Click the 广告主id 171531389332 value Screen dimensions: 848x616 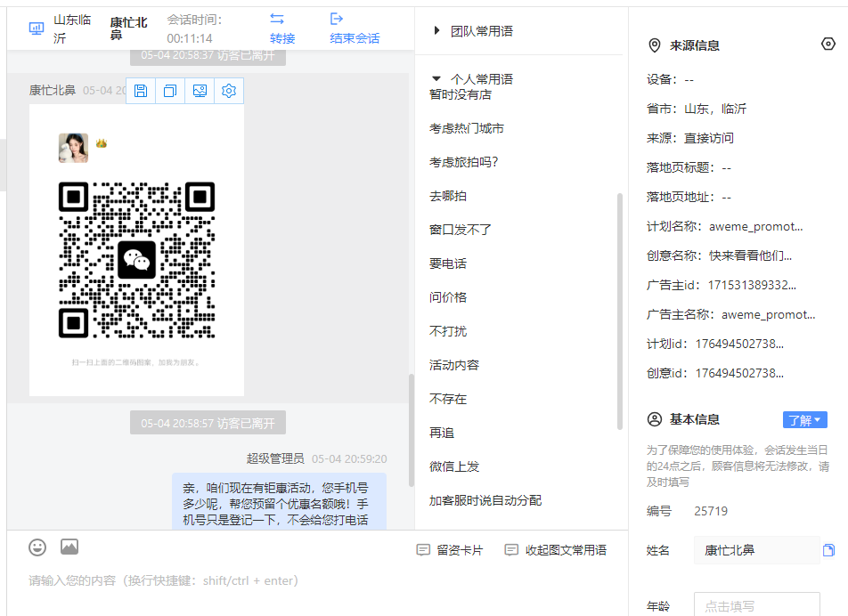[x=752, y=285]
